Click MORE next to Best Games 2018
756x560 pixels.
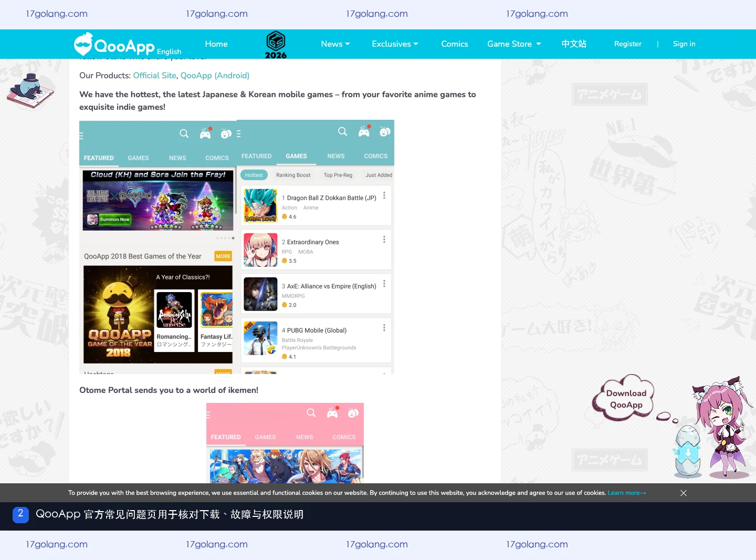[x=223, y=256]
